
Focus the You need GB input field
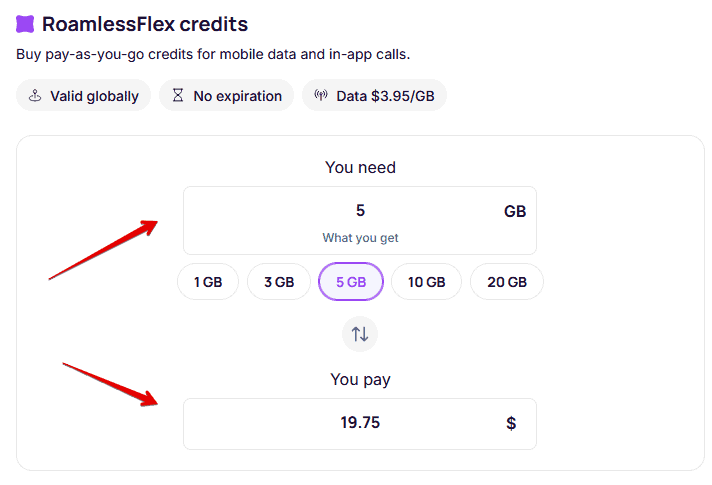pyautogui.click(x=360, y=211)
